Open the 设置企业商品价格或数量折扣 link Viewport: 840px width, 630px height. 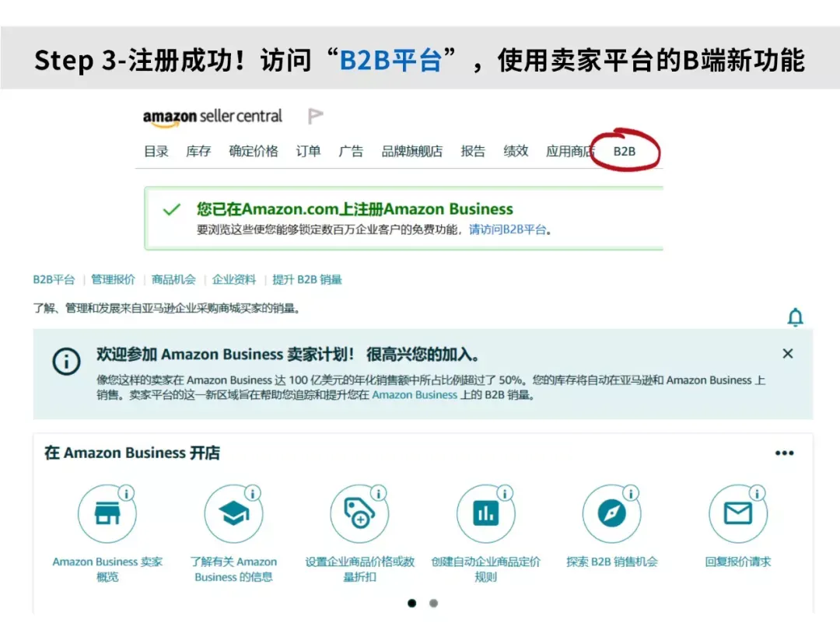click(x=359, y=569)
